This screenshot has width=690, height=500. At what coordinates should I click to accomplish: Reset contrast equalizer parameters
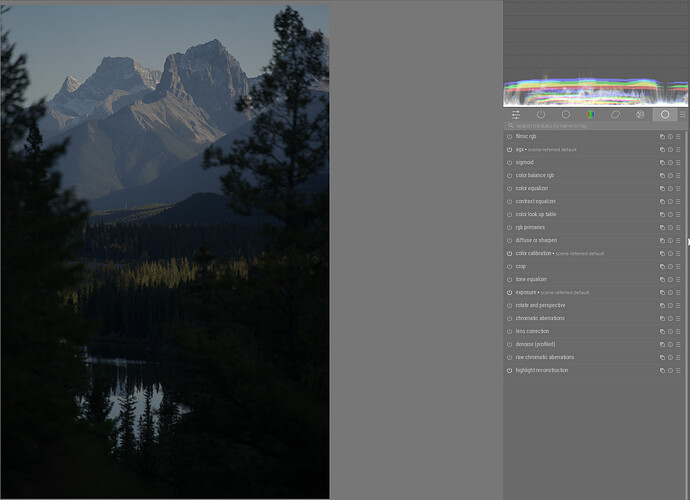670,202
